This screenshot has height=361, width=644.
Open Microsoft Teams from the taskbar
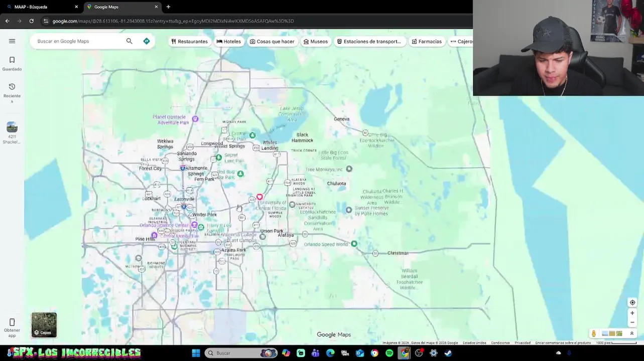click(x=315, y=353)
